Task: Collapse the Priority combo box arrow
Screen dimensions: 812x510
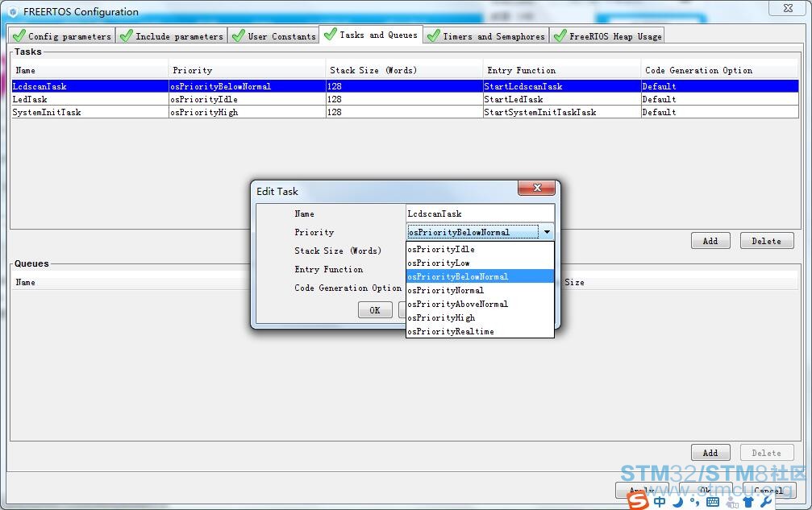Action: click(x=547, y=232)
